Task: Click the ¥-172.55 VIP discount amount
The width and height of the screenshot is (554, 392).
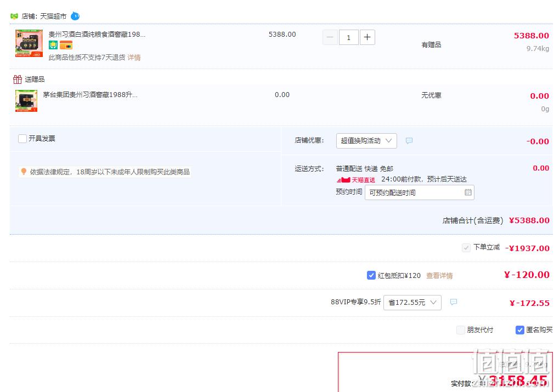Action: tap(529, 303)
